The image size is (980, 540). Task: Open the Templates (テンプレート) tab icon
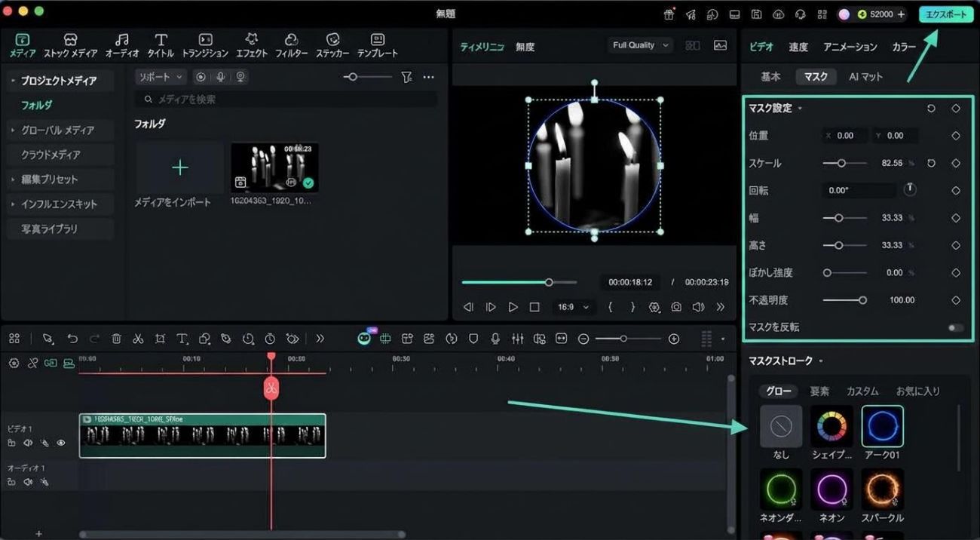(378, 40)
